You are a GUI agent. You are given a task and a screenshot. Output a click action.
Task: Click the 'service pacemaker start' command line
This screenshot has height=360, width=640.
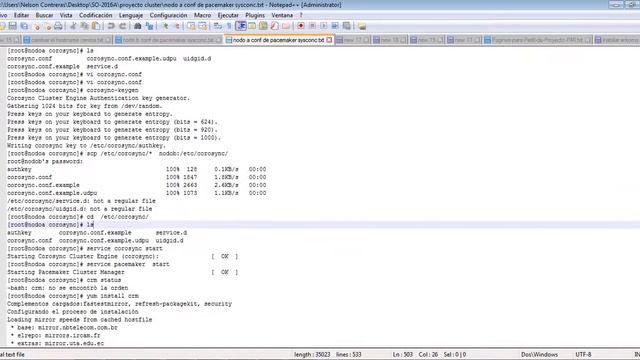coord(88,264)
